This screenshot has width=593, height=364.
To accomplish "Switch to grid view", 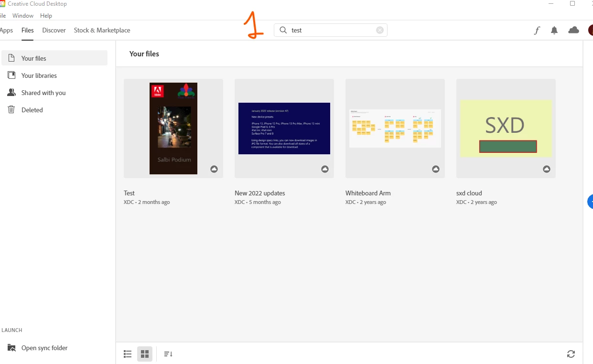I will pos(145,354).
